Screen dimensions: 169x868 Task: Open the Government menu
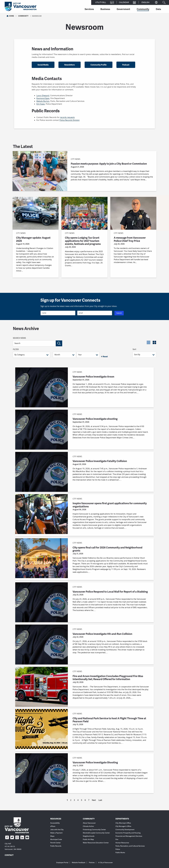pyautogui.click(x=123, y=9)
